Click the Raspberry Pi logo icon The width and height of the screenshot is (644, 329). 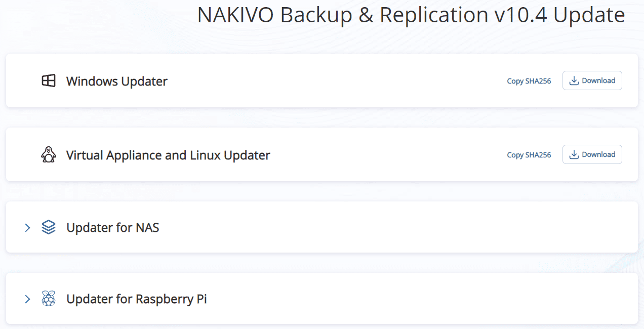pos(49,299)
